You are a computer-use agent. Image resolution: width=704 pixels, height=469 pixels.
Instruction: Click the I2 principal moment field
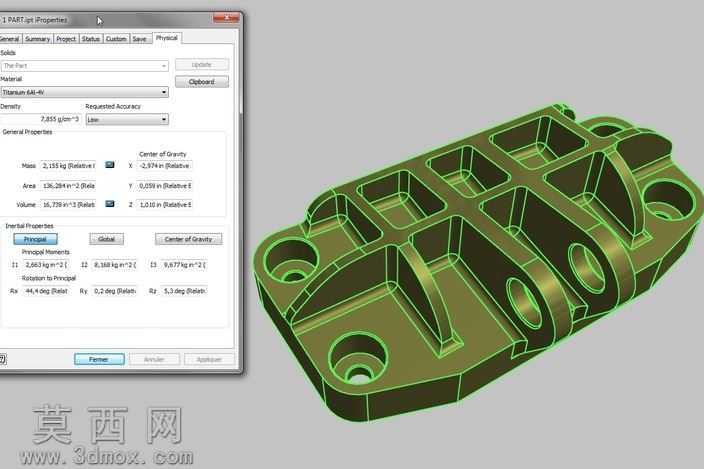tap(114, 265)
